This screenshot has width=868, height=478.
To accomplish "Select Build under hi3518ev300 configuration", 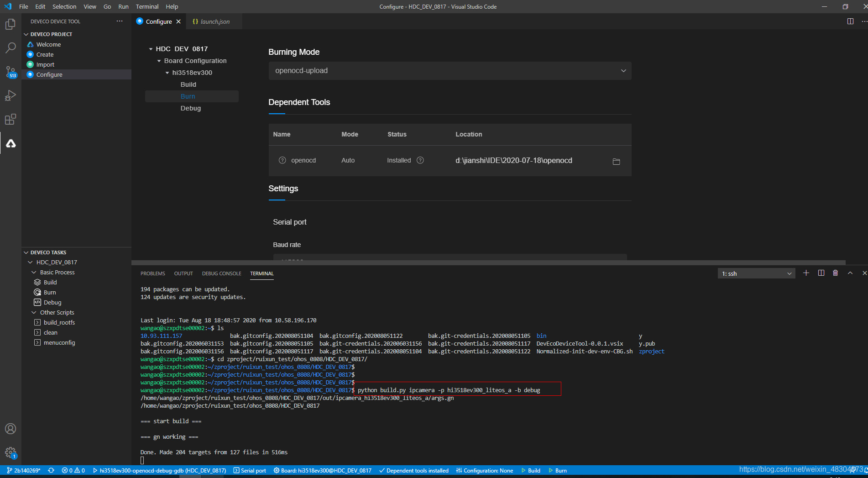I will (188, 84).
